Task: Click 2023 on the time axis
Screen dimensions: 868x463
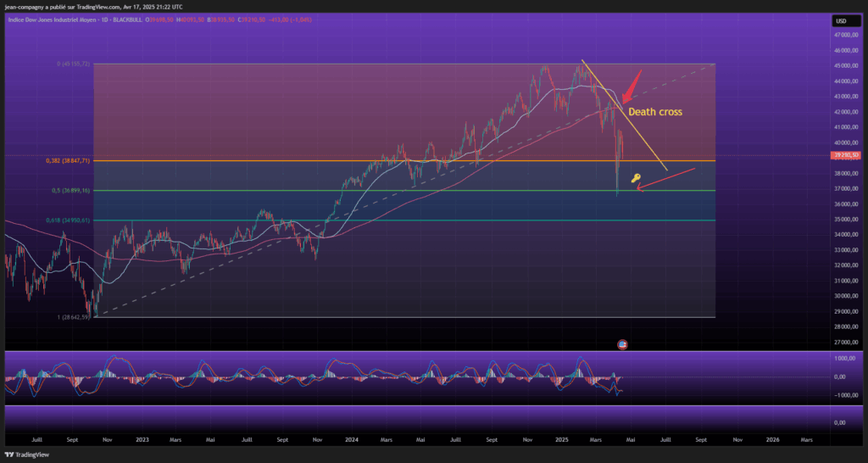Action: pyautogui.click(x=142, y=440)
